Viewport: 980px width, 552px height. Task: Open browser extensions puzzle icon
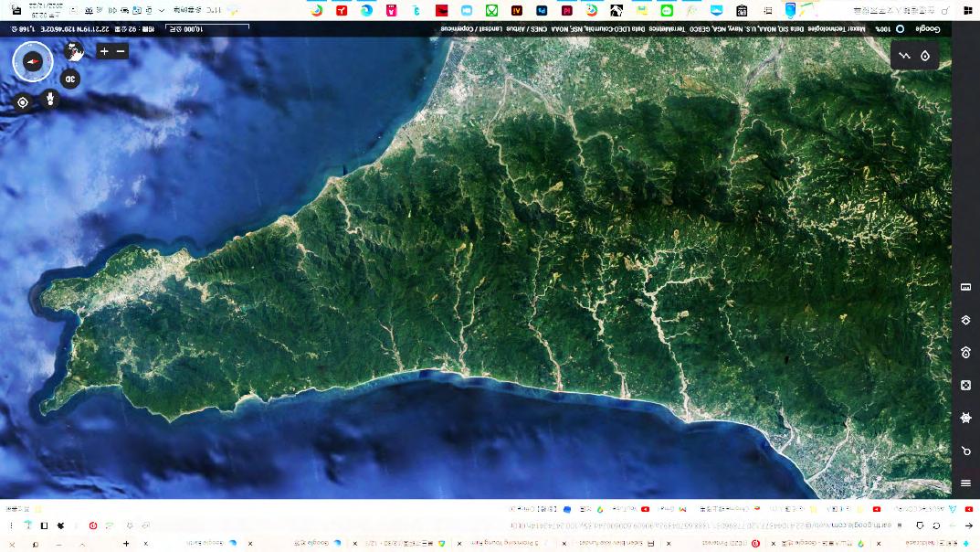point(60,525)
